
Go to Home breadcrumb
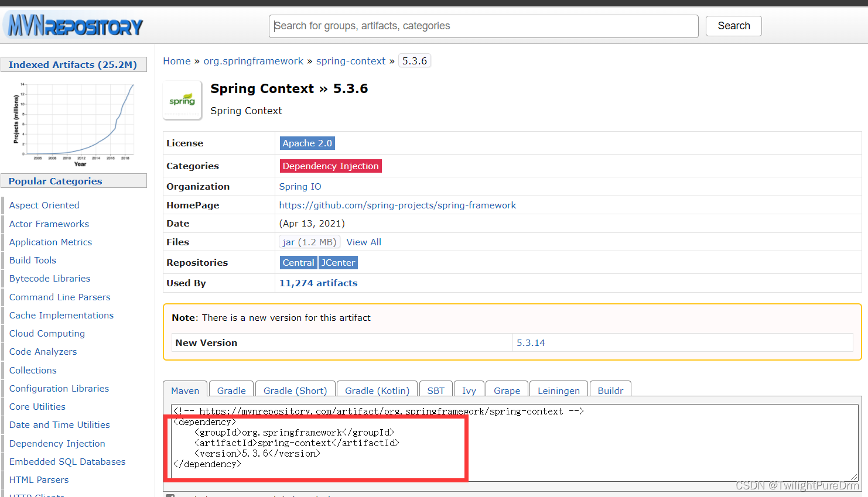tap(177, 61)
